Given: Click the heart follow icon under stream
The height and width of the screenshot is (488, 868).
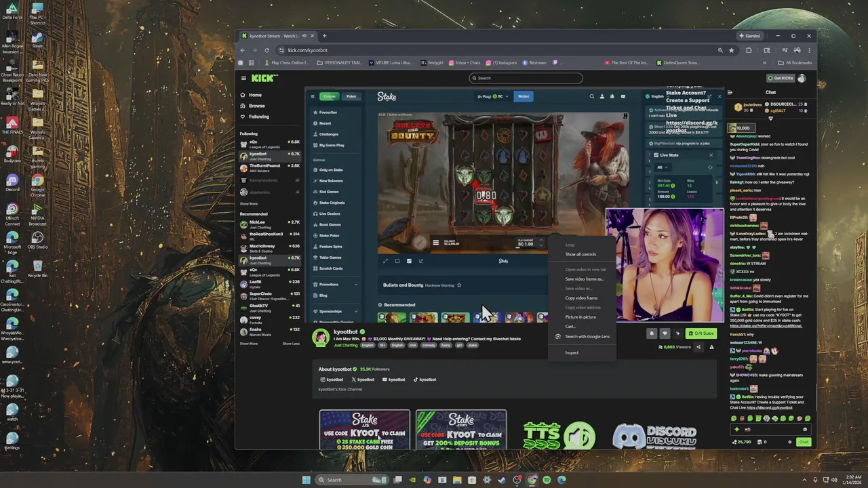Looking at the screenshot, I should coord(665,333).
